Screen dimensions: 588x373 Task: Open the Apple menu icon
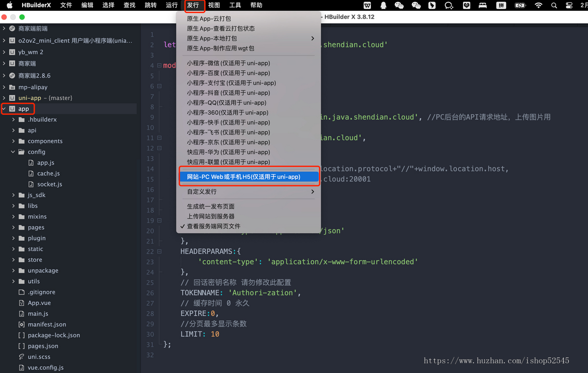[x=9, y=5]
